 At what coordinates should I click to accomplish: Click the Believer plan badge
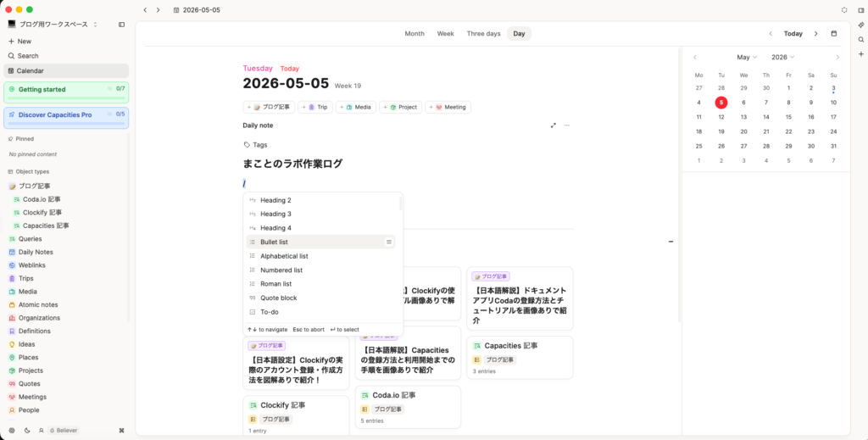pyautogui.click(x=63, y=430)
